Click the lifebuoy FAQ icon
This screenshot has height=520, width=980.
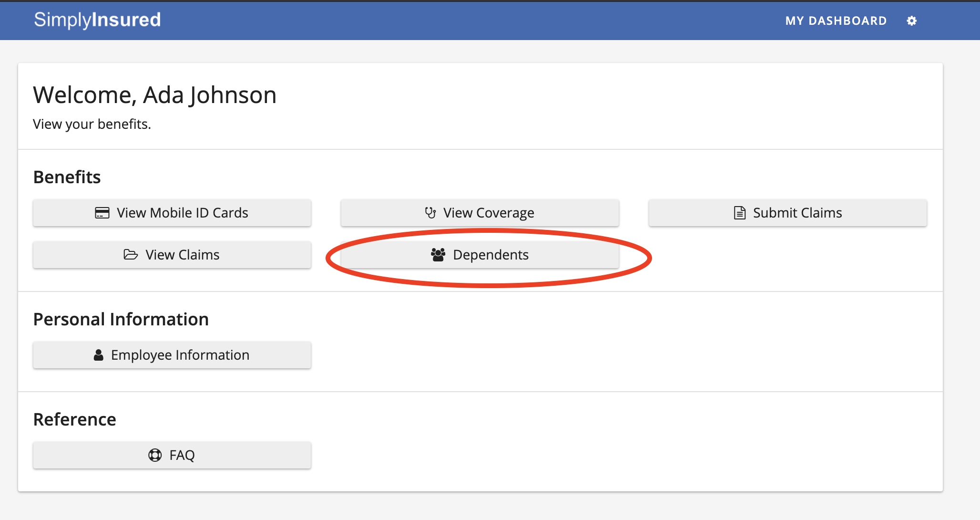[155, 455]
